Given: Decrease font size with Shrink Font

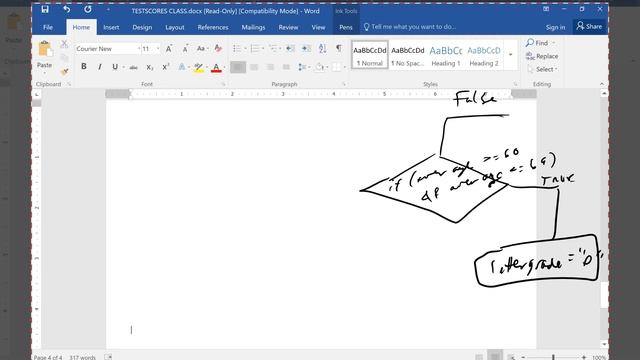Looking at the screenshot, I should pos(185,49).
